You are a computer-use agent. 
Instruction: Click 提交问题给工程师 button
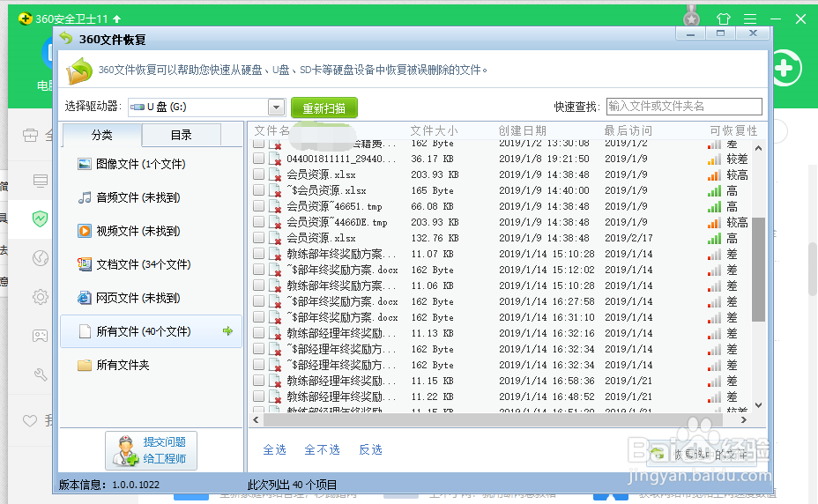coord(151,450)
